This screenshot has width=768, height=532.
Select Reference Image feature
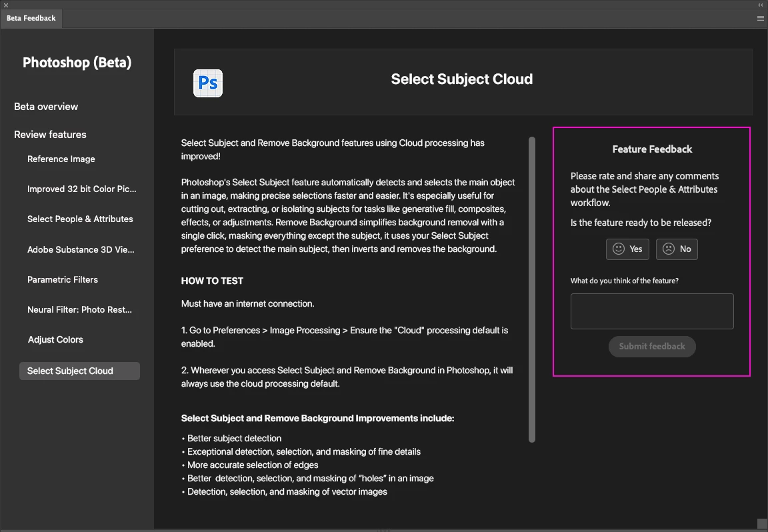click(x=61, y=159)
